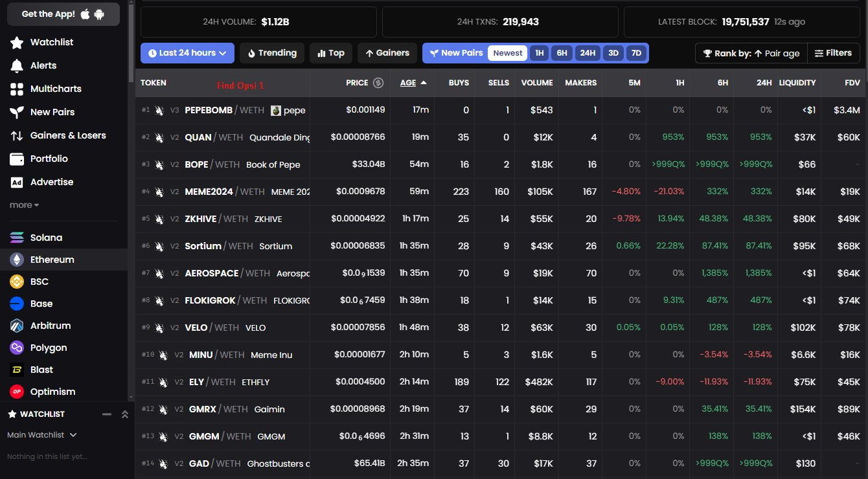Switch to Trending view
Image resolution: width=868 pixels, height=479 pixels.
coord(272,53)
